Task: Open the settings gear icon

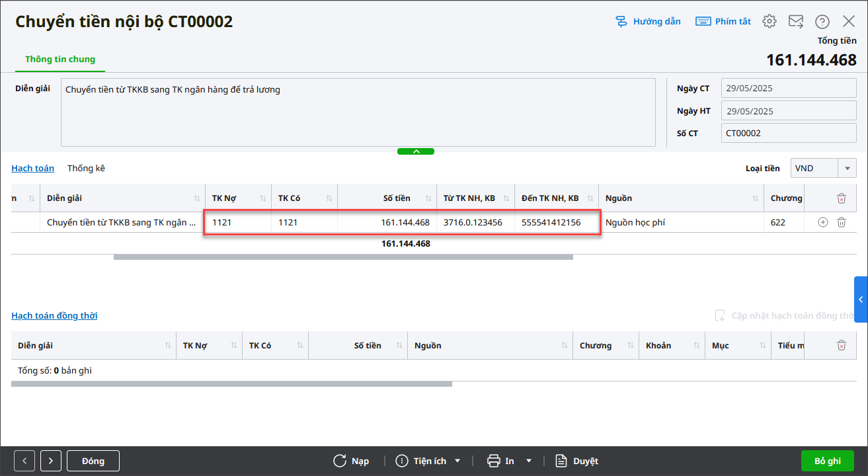Action: click(x=769, y=21)
